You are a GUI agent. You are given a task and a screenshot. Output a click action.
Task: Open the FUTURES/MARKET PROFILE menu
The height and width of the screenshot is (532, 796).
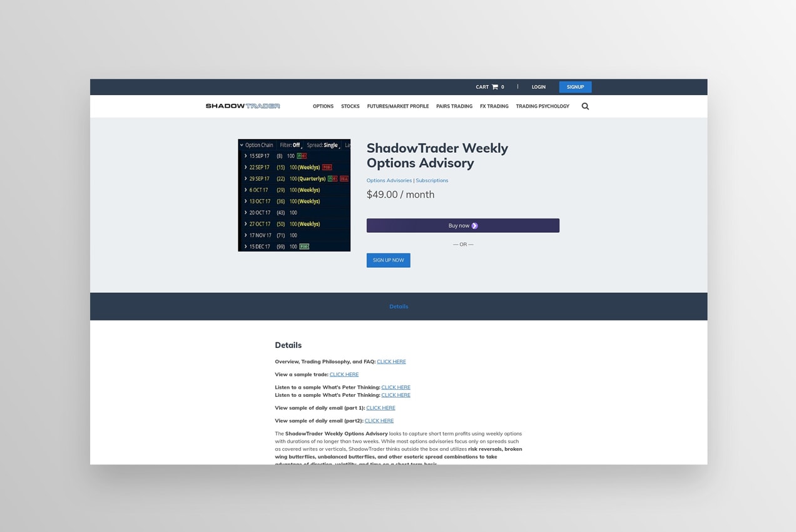tap(398, 106)
